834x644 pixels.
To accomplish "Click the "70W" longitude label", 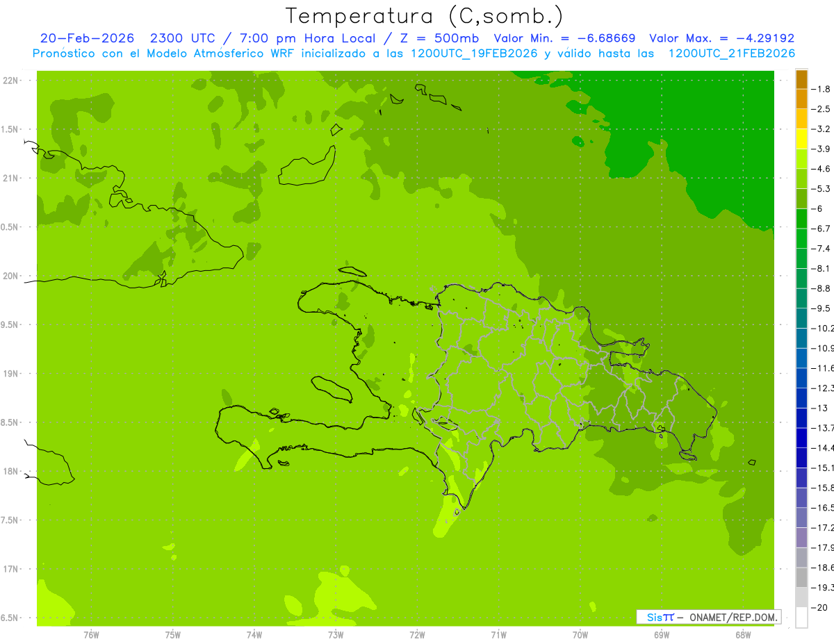I will pyautogui.click(x=580, y=634).
